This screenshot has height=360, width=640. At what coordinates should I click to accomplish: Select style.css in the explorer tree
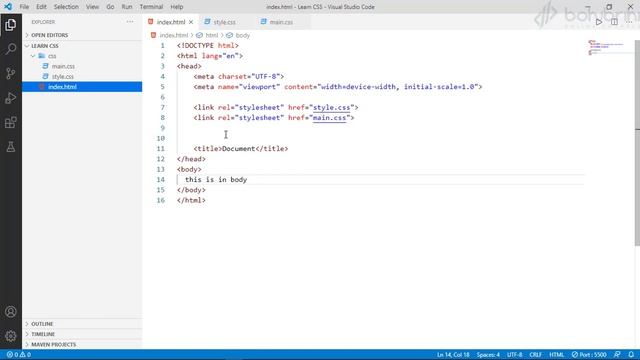coord(63,76)
